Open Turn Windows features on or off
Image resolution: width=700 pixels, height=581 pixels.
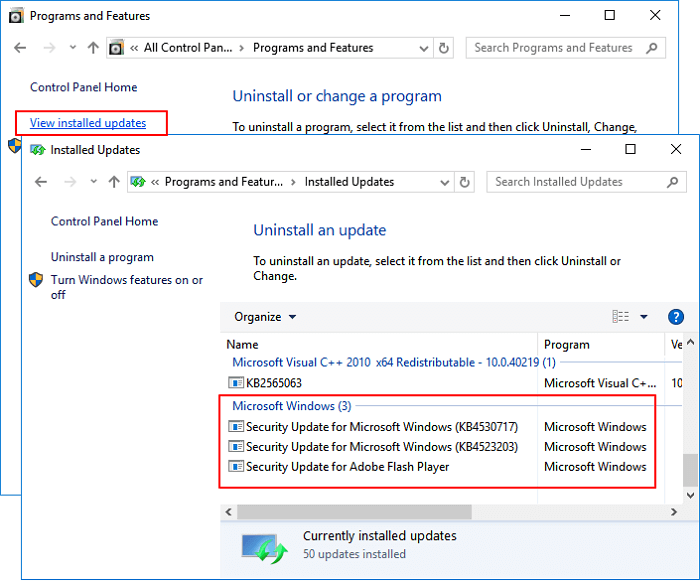[x=127, y=287]
